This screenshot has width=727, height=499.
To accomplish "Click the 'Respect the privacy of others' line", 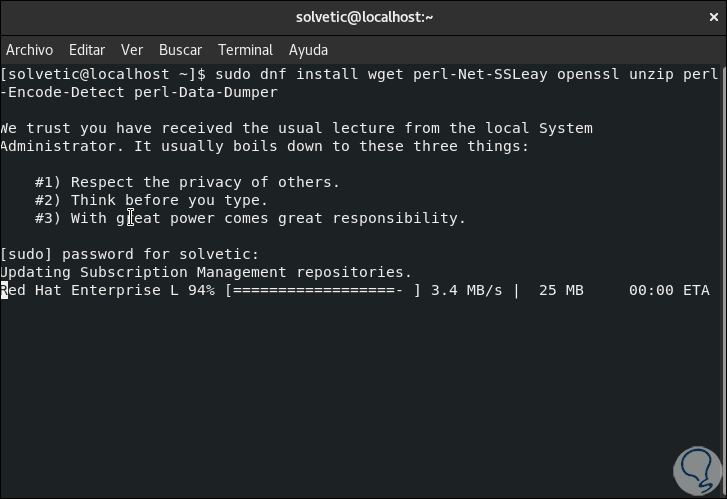I will coord(187,182).
